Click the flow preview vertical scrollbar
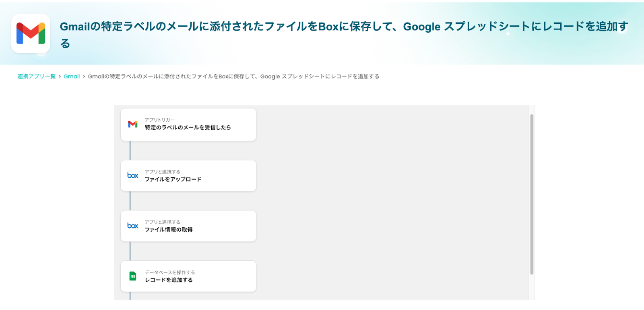Image resolution: width=644 pixels, height=310 pixels. (532, 193)
